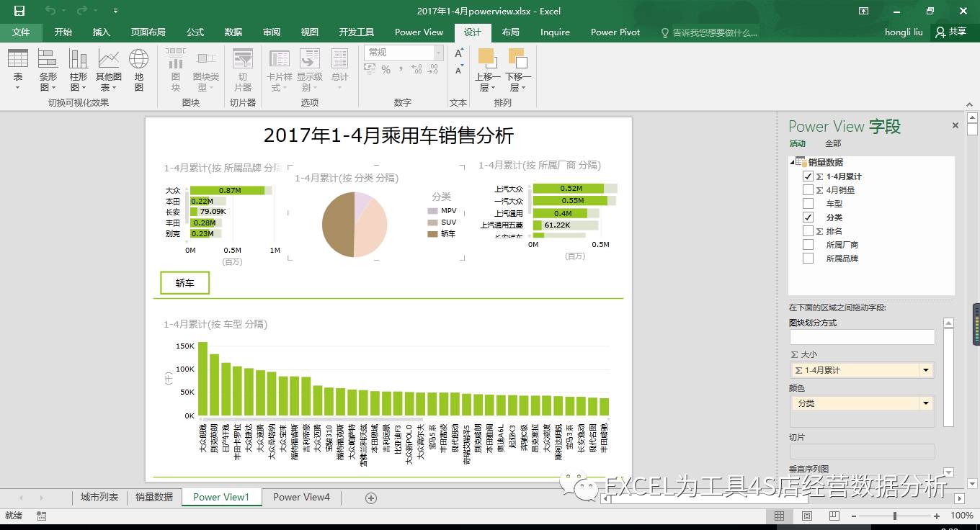The width and height of the screenshot is (980, 530).
Task: Open the 常规 number format dropdown
Action: 438,53
